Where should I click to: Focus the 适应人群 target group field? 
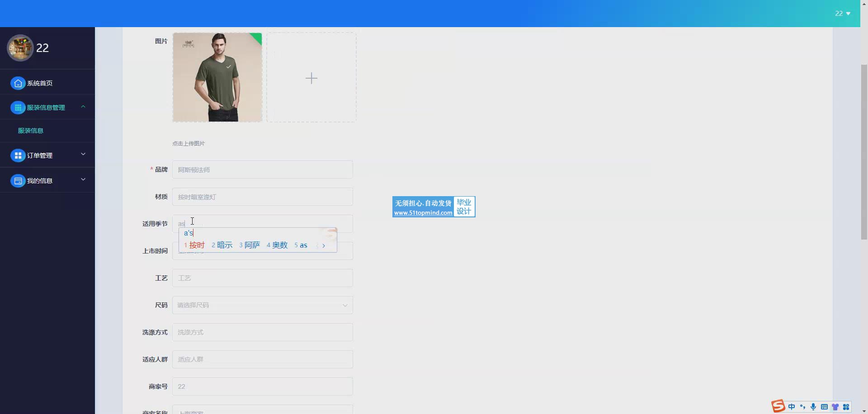263,359
